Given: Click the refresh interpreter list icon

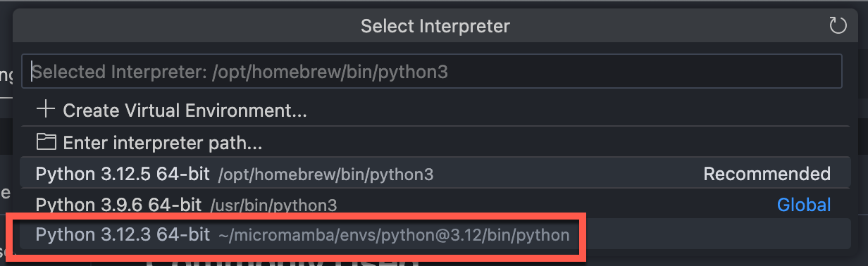Looking at the screenshot, I should (837, 26).
